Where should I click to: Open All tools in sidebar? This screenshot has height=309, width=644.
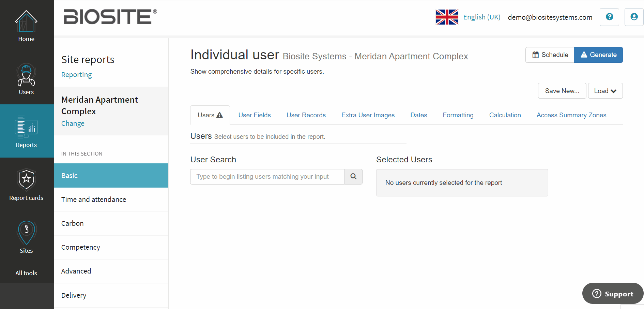[x=26, y=273]
